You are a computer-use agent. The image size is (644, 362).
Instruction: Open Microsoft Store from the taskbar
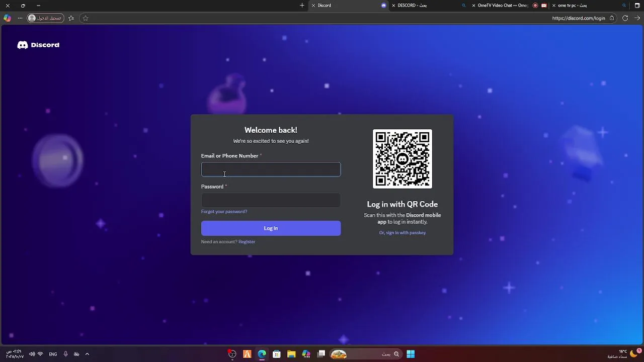point(277,354)
